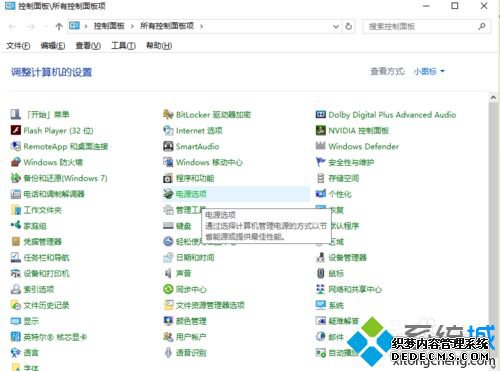The width and height of the screenshot is (500, 371).
Task: Open the 同步中心 green icon
Action: [168, 289]
